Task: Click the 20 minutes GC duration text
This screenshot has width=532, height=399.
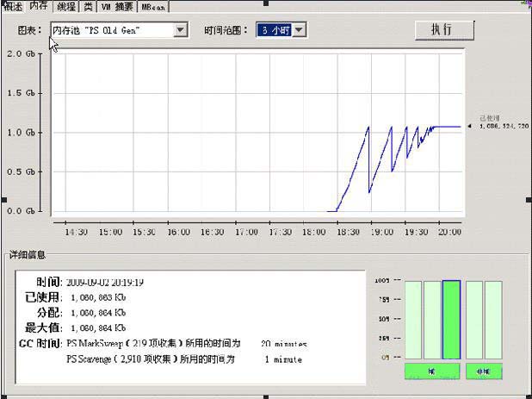Action: point(284,344)
